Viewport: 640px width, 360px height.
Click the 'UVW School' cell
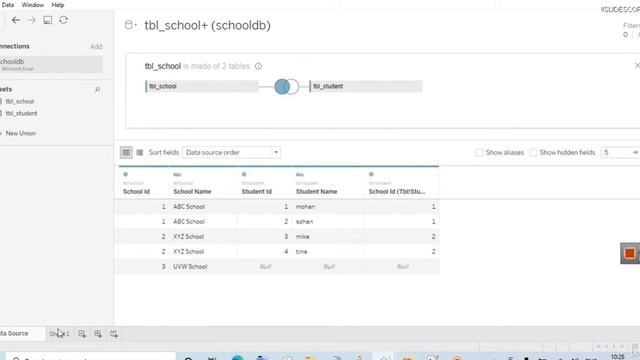click(190, 267)
